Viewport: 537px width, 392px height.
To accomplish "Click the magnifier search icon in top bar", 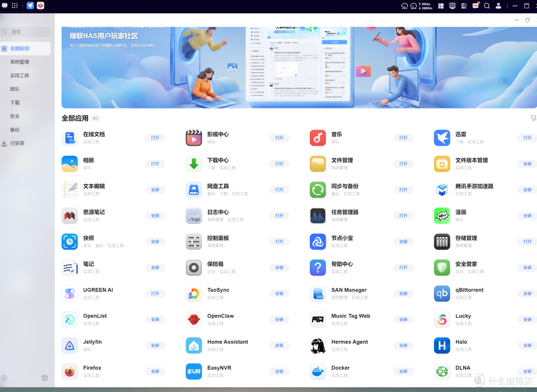I will click(487, 6).
